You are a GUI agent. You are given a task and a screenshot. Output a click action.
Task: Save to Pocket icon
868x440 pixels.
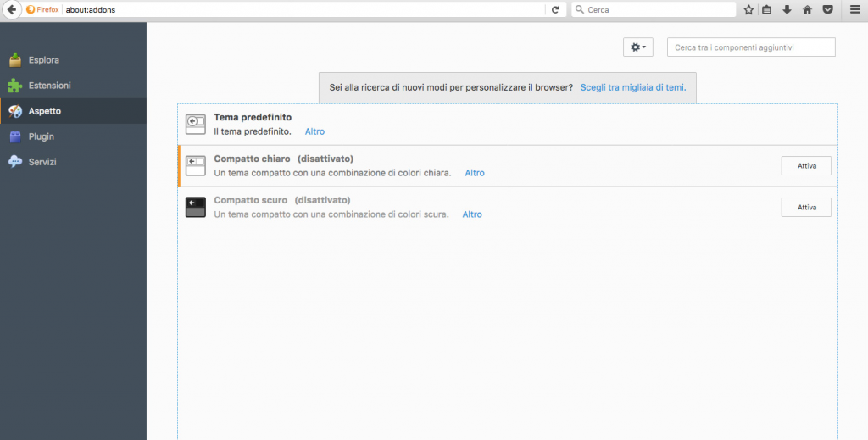(x=827, y=9)
